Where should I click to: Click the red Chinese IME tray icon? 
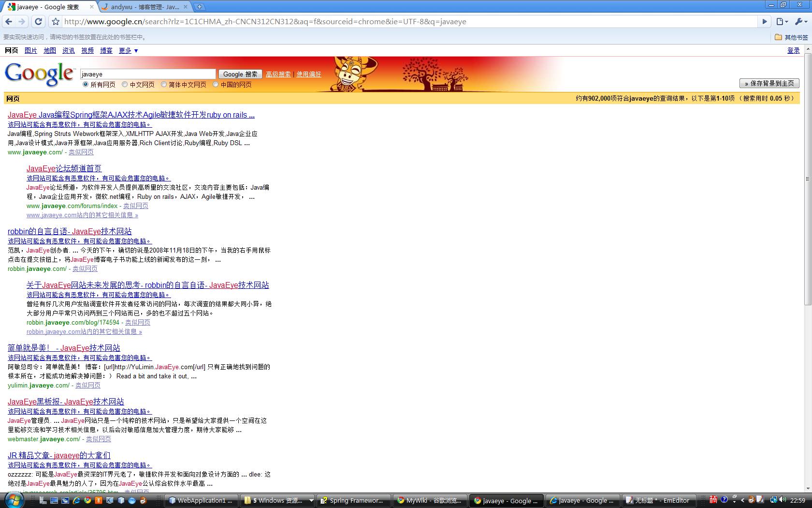coord(713,500)
